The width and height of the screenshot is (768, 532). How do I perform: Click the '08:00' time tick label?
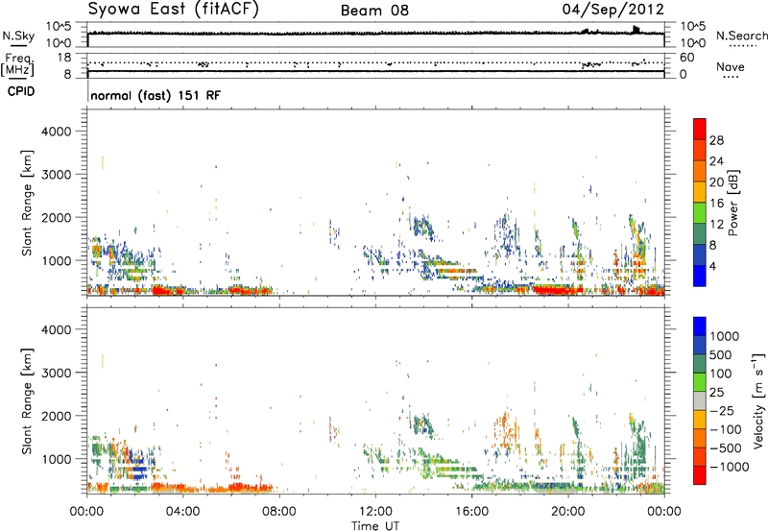[279, 512]
